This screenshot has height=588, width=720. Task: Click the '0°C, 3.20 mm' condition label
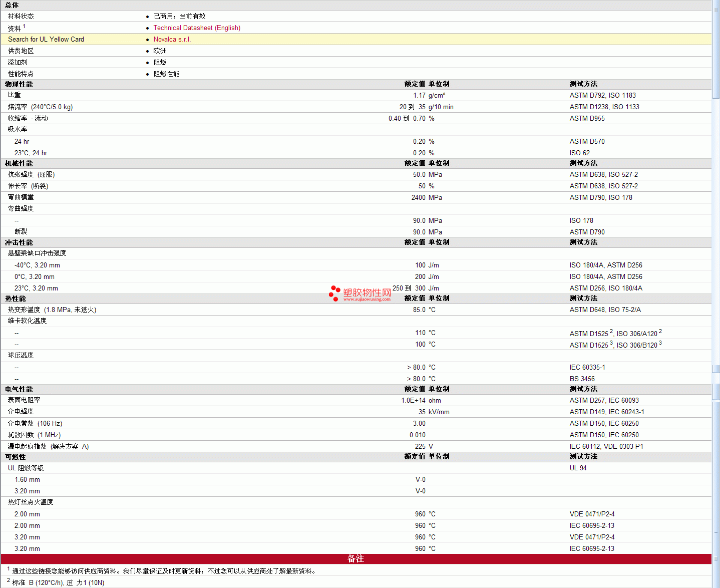[x=35, y=277]
